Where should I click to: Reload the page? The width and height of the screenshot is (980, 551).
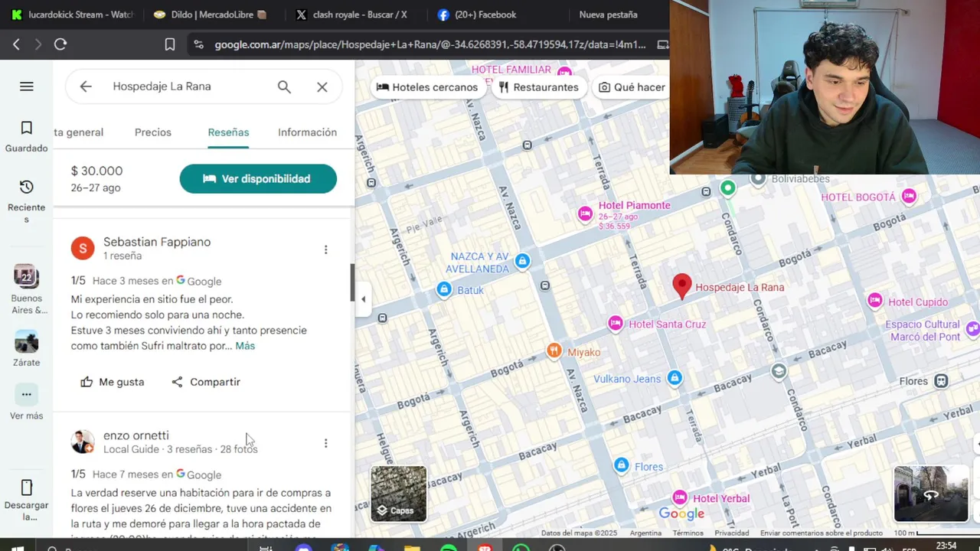(x=60, y=44)
